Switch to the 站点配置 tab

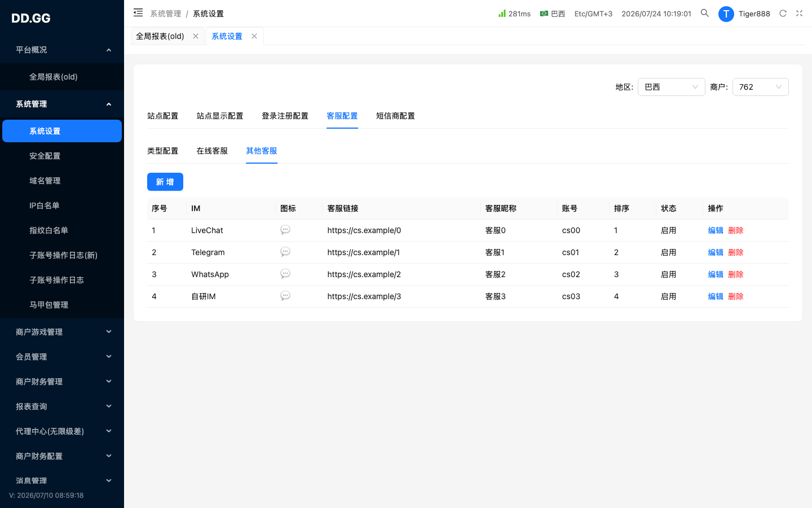(x=162, y=116)
